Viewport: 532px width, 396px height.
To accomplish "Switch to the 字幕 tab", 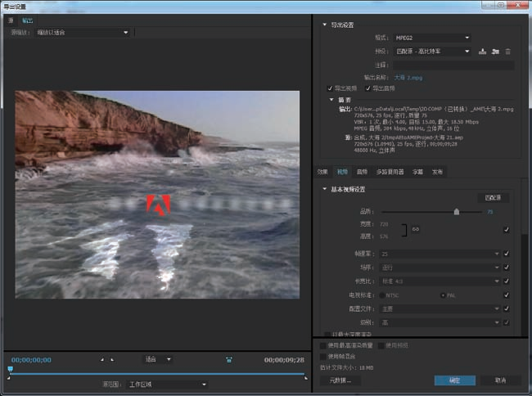I will pyautogui.click(x=417, y=172).
